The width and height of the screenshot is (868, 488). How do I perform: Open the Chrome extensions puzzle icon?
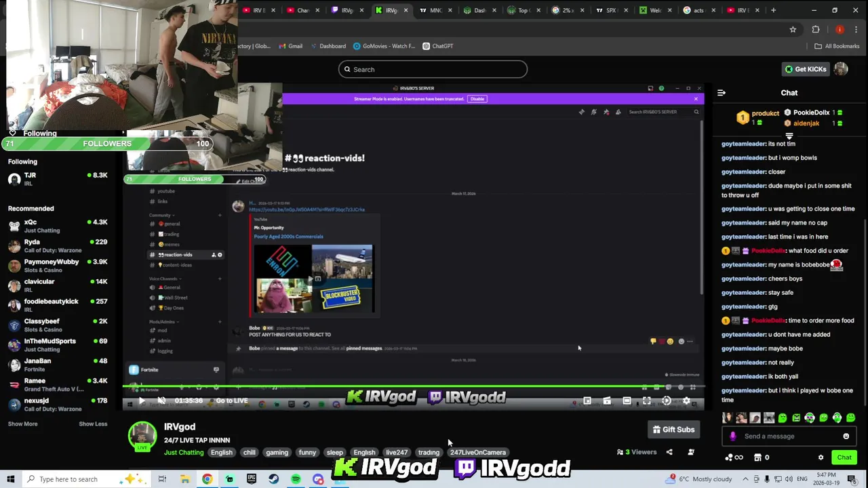click(x=816, y=29)
